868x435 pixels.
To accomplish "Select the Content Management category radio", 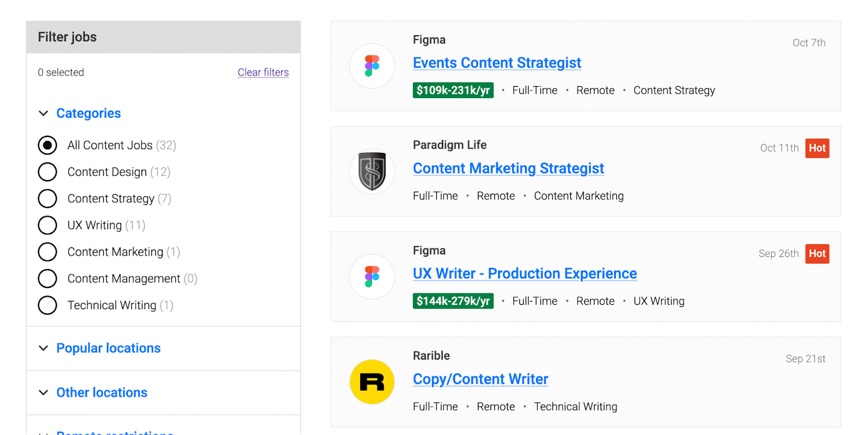I will click(48, 278).
